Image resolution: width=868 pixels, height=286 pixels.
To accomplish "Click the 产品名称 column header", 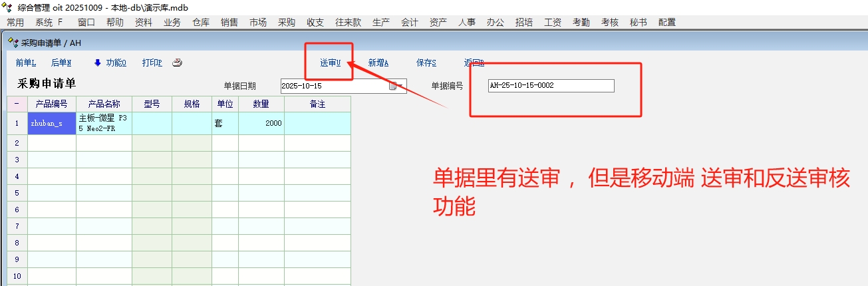I will pos(104,104).
